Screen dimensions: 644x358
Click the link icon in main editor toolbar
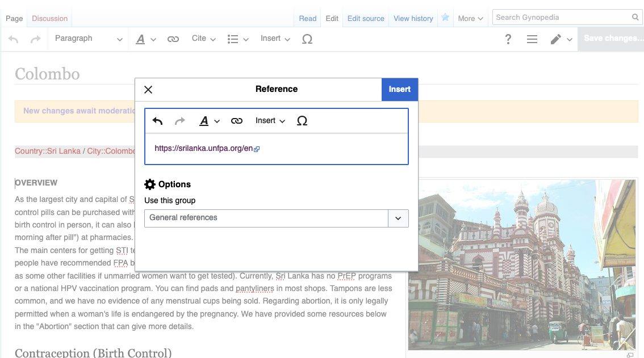coord(173,39)
